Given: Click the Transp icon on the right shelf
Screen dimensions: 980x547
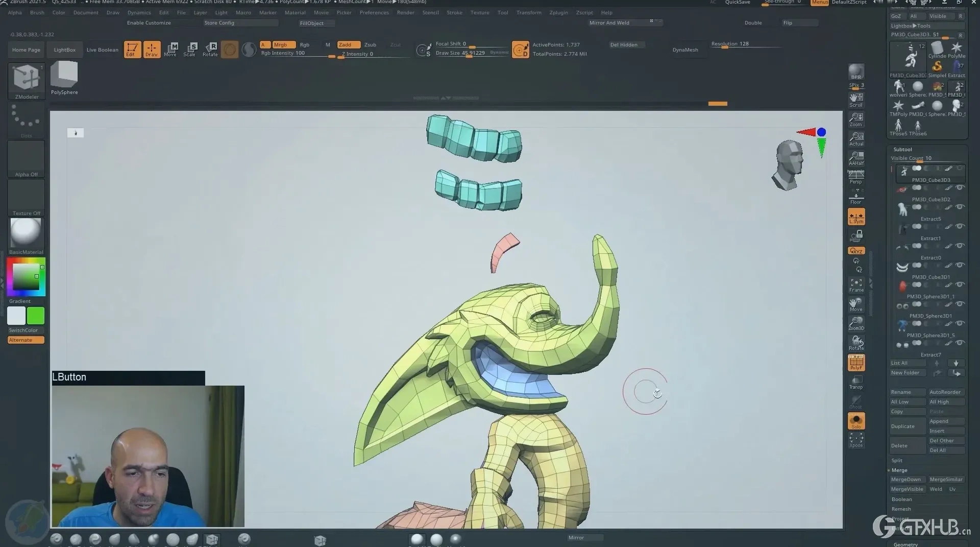Looking at the screenshot, I should point(856,382).
